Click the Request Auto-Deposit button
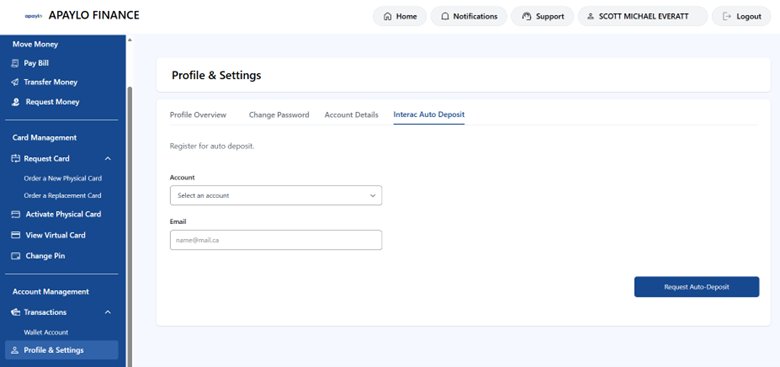The height and width of the screenshot is (367, 780). coord(696,287)
